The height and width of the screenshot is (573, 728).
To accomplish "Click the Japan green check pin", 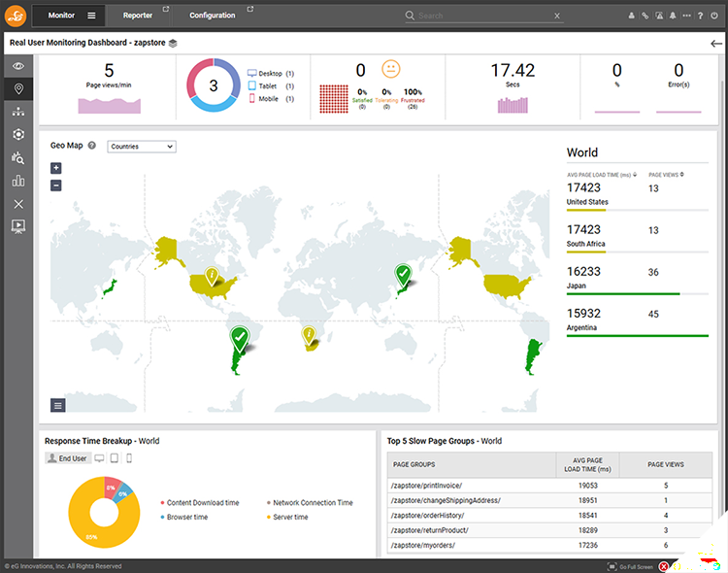I will pyautogui.click(x=403, y=275).
